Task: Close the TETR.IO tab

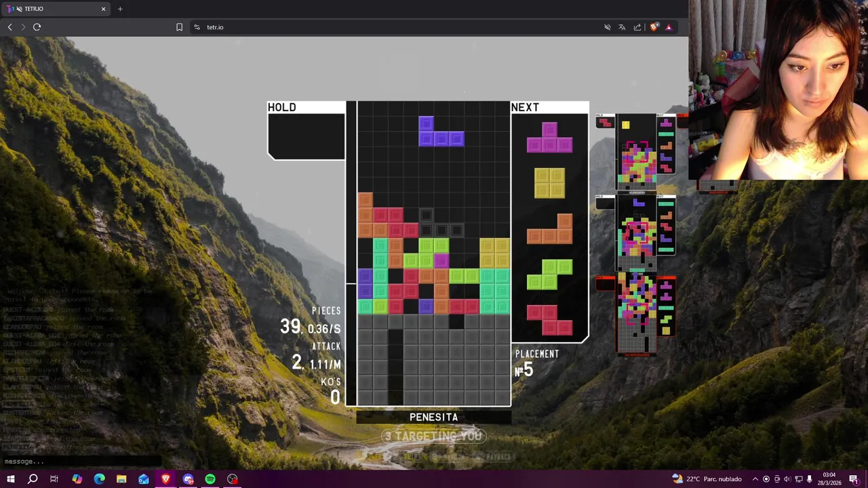Action: [x=104, y=9]
